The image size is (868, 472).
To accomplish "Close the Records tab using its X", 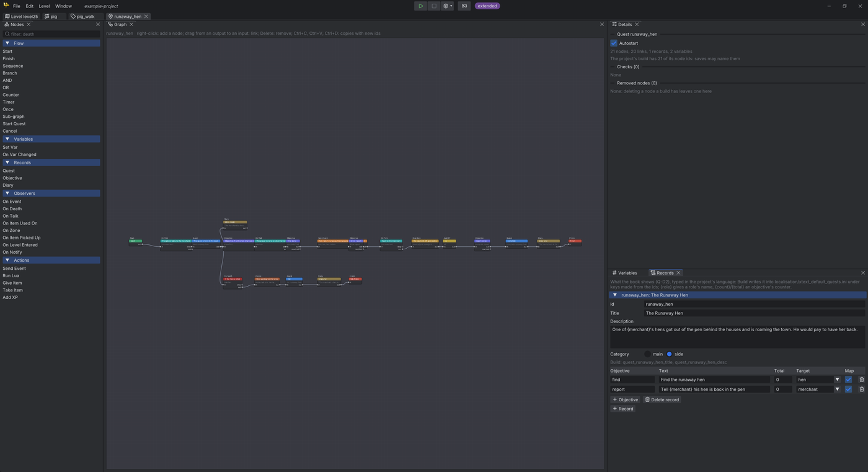I will pyautogui.click(x=678, y=273).
